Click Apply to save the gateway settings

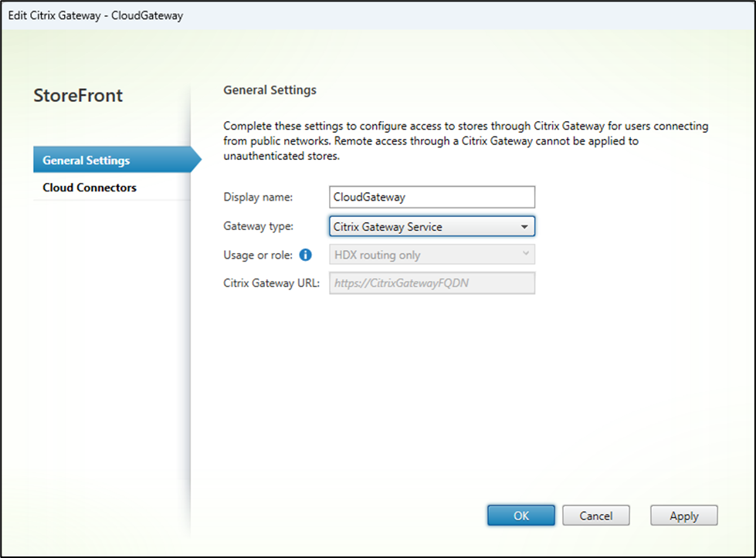[683, 516]
